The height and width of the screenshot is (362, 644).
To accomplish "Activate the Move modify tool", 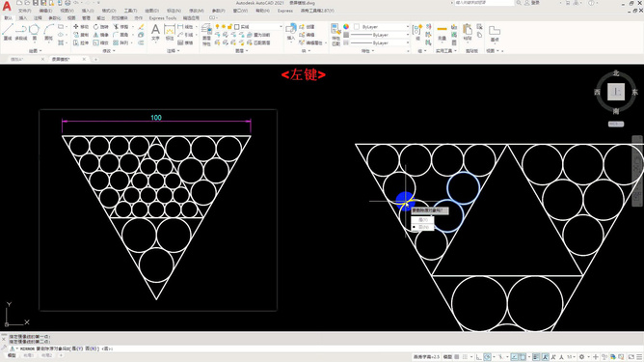I will tap(81, 27).
